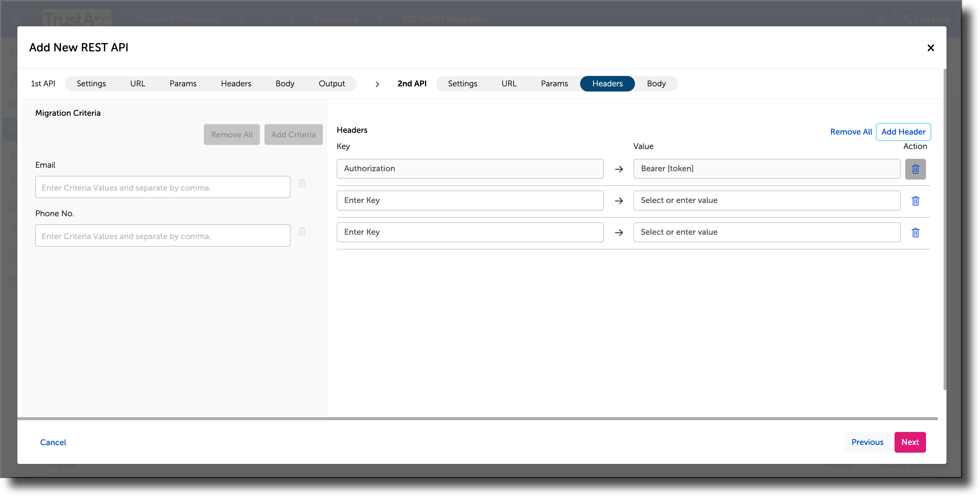The image size is (980, 496).
Task: Click the chevron arrow between 1st and 2nd API
Action: pyautogui.click(x=377, y=84)
